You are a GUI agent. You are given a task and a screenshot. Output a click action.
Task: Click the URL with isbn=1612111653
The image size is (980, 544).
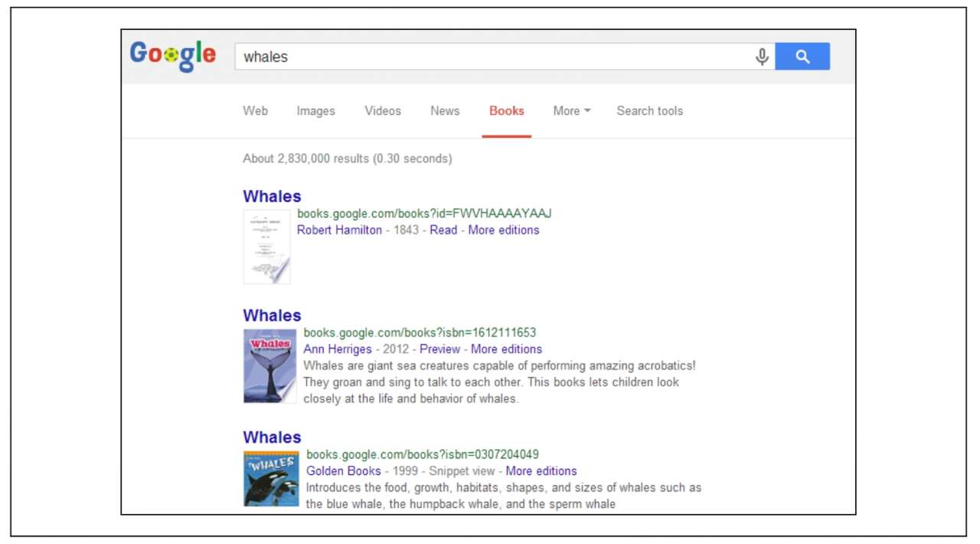(420, 333)
